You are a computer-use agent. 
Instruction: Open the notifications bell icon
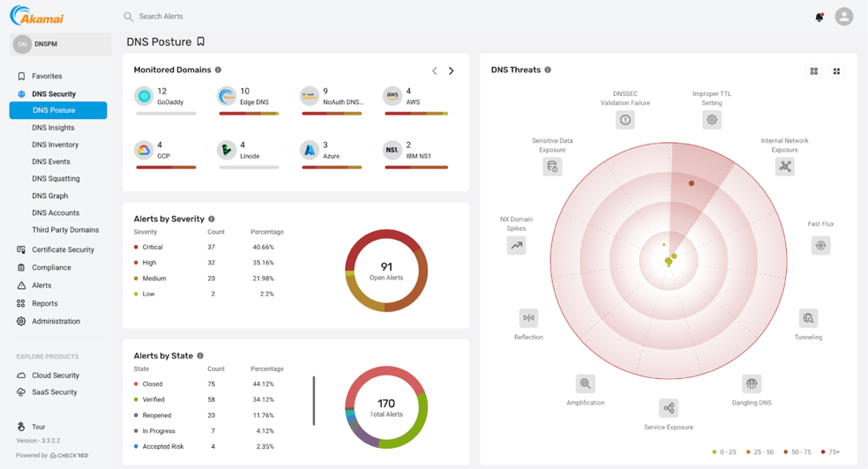[x=819, y=17]
